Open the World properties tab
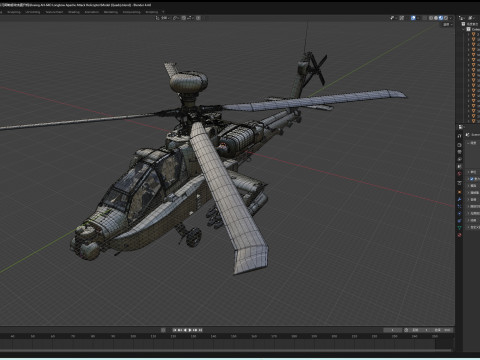The height and width of the screenshot is (360, 480). click(459, 173)
